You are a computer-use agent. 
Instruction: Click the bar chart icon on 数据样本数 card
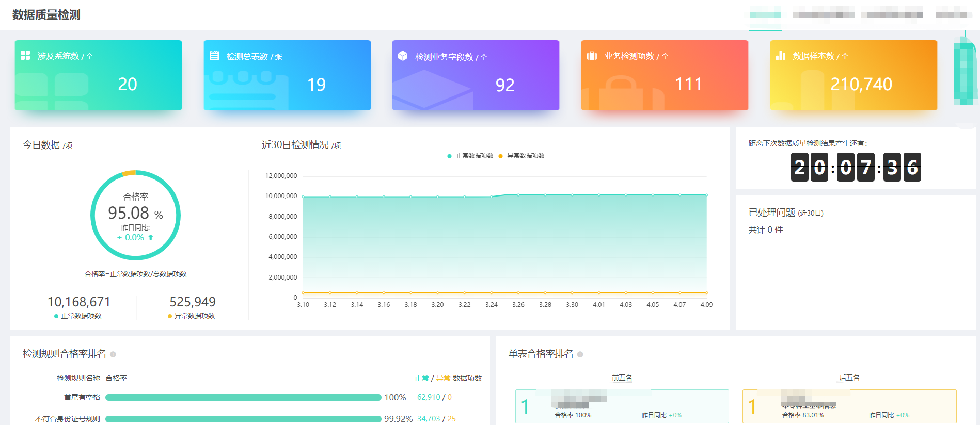(x=780, y=55)
